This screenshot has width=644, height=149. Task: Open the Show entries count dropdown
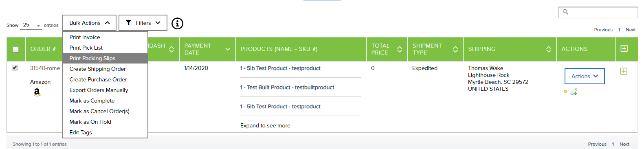tap(31, 25)
